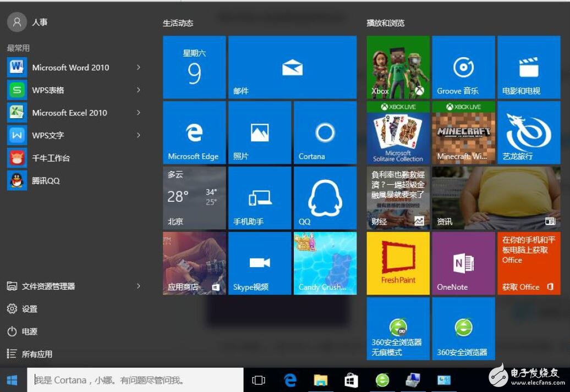This screenshot has width=570, height=392.
Task: Expand 文件资源管理器 submenu arrow
Action: (139, 286)
